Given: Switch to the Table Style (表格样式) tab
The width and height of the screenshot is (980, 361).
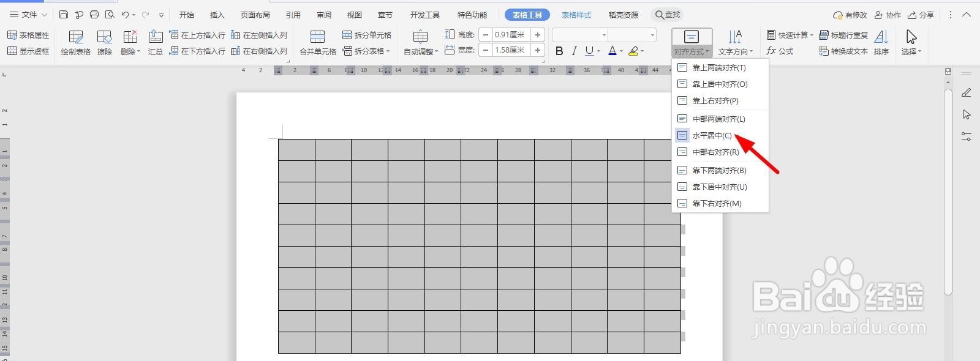Looking at the screenshot, I should click(x=576, y=15).
